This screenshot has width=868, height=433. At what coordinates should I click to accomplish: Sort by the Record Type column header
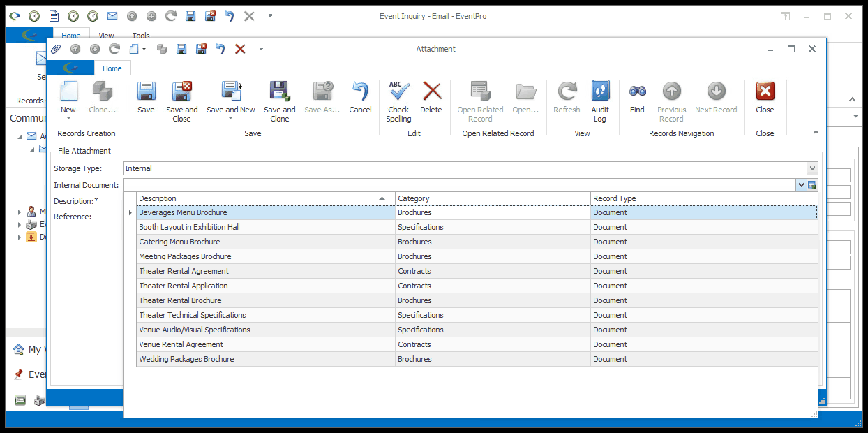point(704,198)
